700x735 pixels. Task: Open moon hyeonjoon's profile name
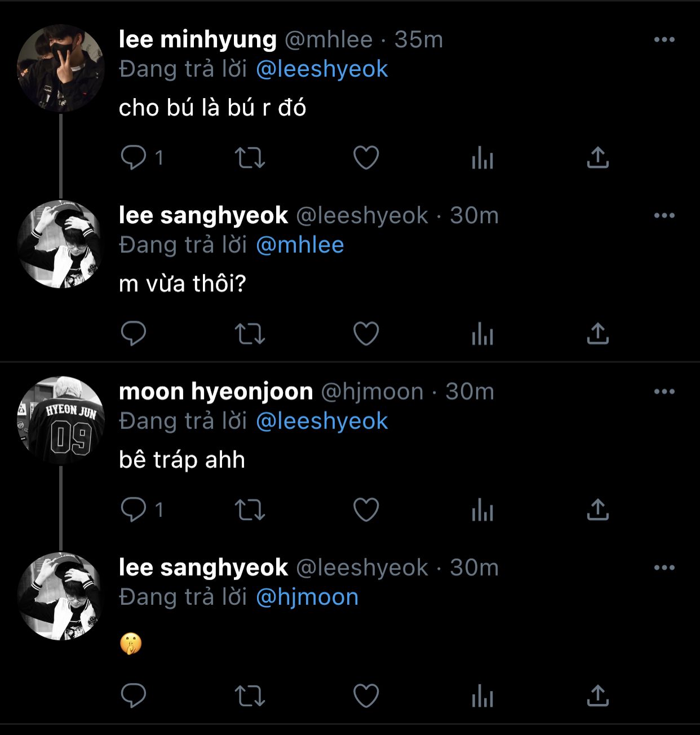[216, 391]
